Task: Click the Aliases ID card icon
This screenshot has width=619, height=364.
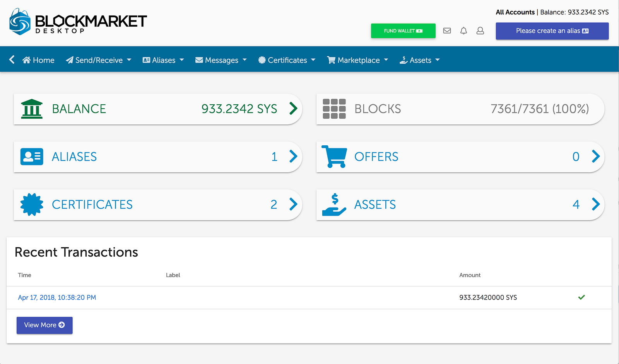Action: click(x=32, y=156)
